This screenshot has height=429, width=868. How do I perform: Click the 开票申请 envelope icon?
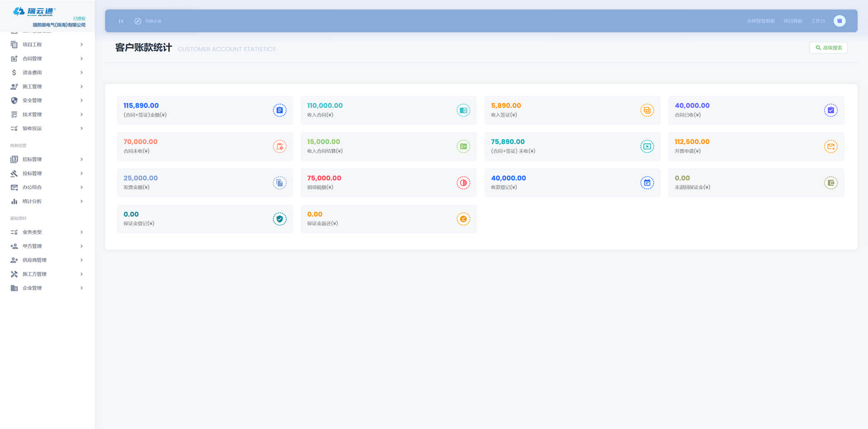830,146
